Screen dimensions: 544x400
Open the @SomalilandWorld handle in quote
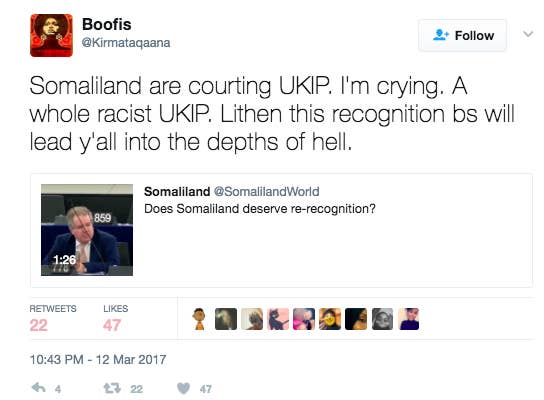click(x=266, y=192)
